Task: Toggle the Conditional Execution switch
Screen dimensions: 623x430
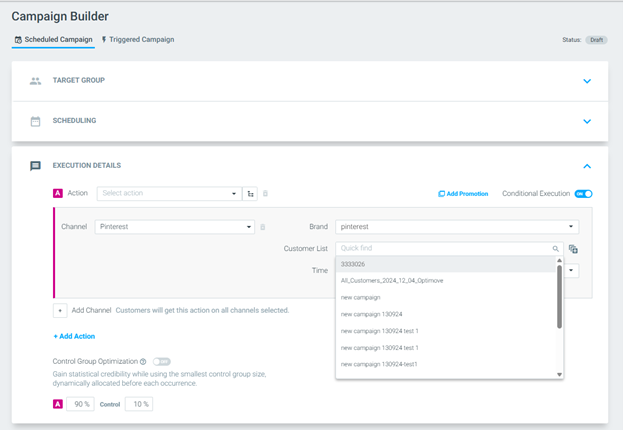Action: [583, 194]
